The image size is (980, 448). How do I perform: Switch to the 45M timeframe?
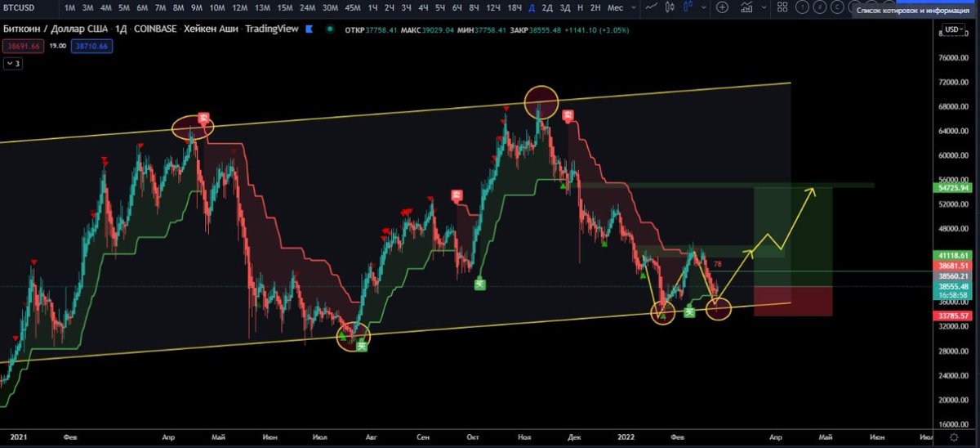point(353,7)
